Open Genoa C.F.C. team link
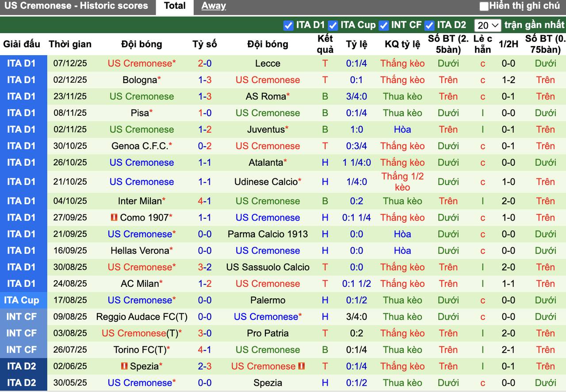566x392 pixels. click(140, 146)
